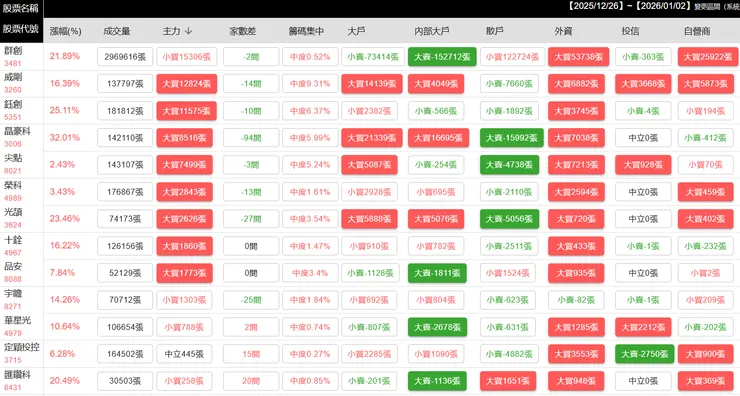Click the 大賣-4738張 green cell
Image resolution: width=740 pixels, height=396 pixels.
tap(509, 165)
